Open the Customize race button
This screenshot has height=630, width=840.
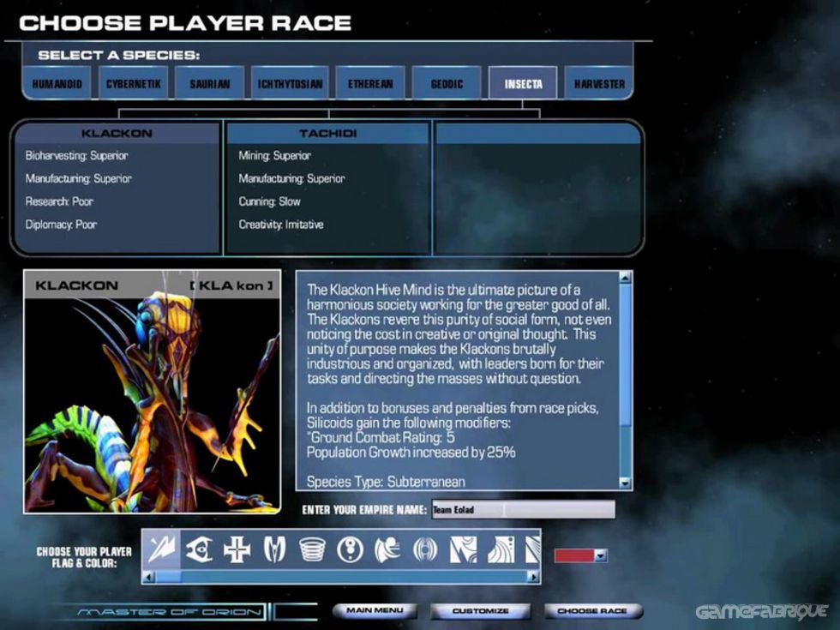pyautogui.click(x=481, y=610)
